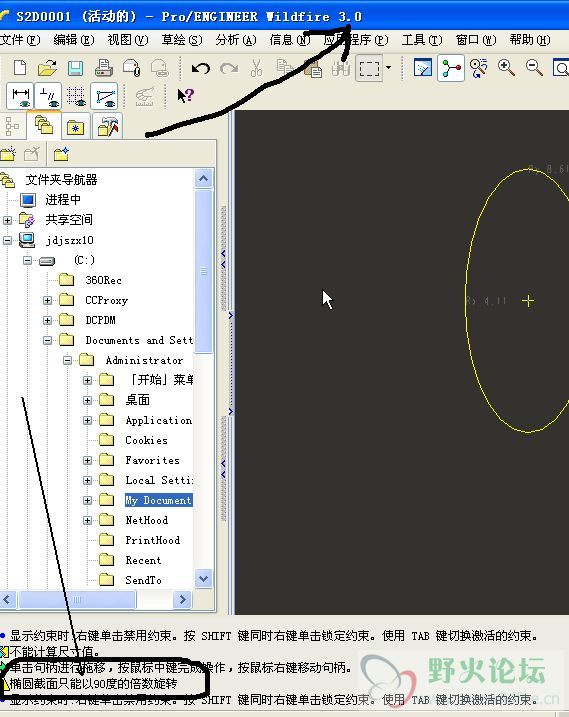Click the vertical scrollbar up arrow
Image resolution: width=569 pixels, height=717 pixels.
(204, 178)
